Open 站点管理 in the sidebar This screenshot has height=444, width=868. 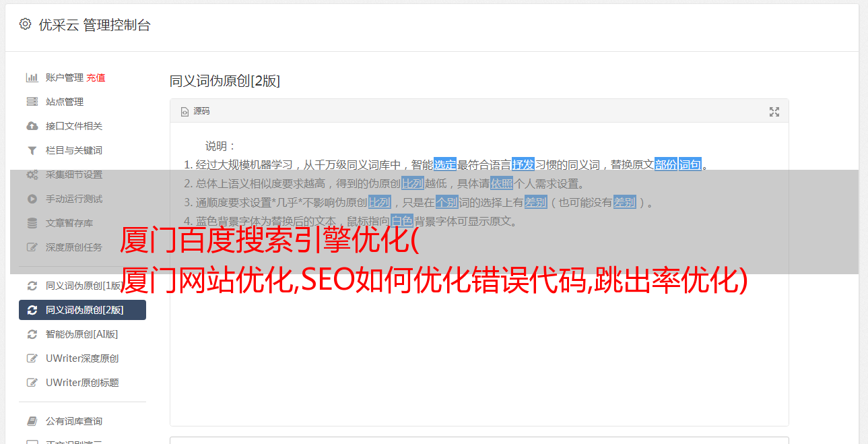point(65,102)
